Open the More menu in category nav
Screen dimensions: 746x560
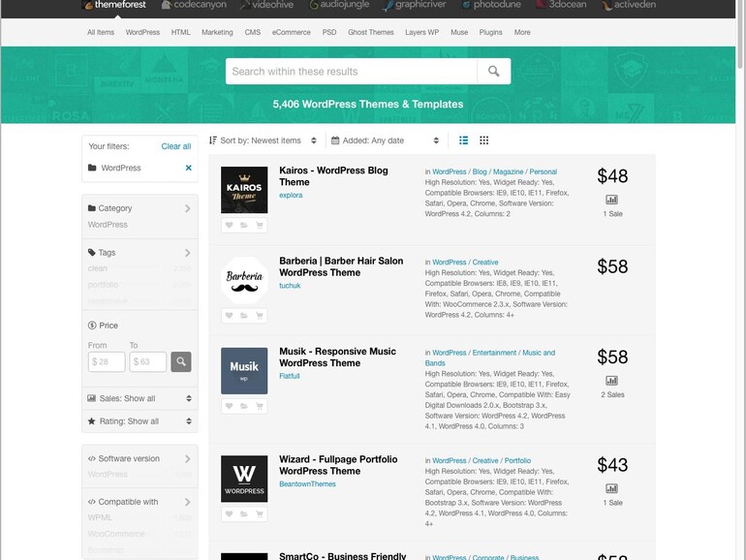click(522, 32)
